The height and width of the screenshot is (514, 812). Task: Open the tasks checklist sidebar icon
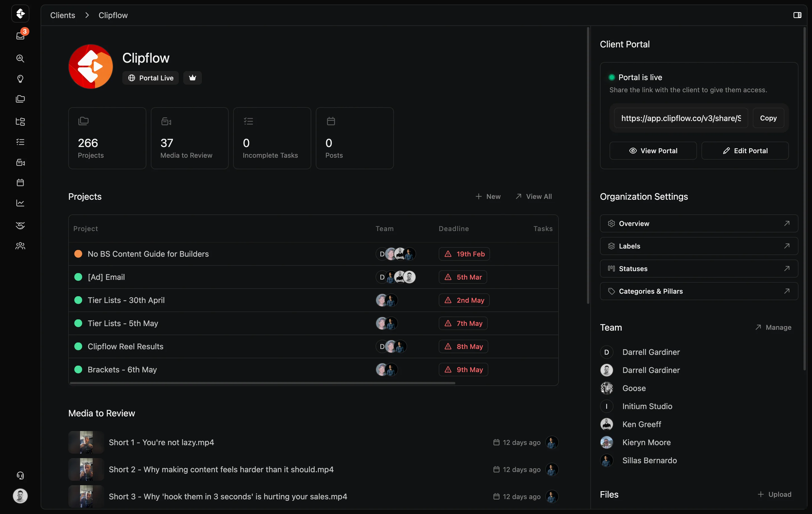pos(20,142)
